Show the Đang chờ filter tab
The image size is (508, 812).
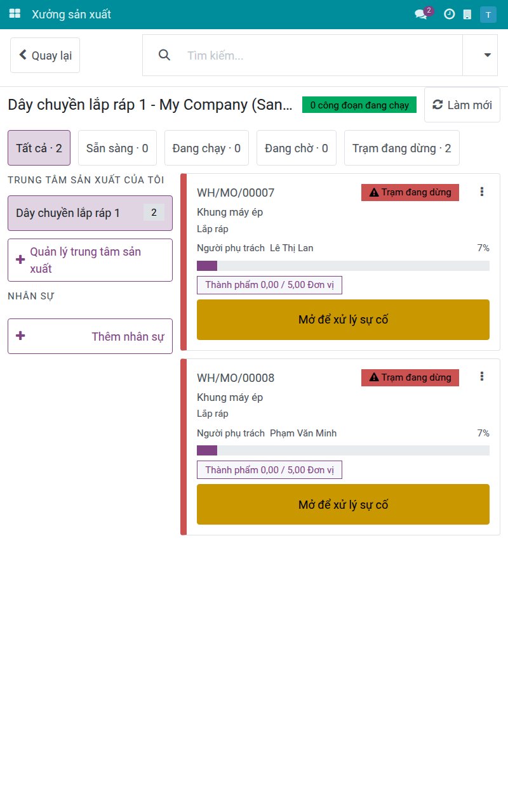coord(297,148)
